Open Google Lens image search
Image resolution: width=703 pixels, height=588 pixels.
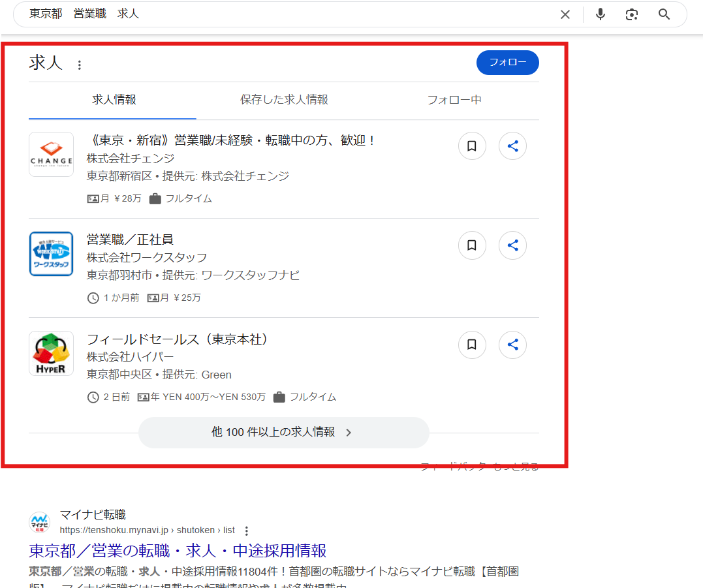(x=632, y=14)
